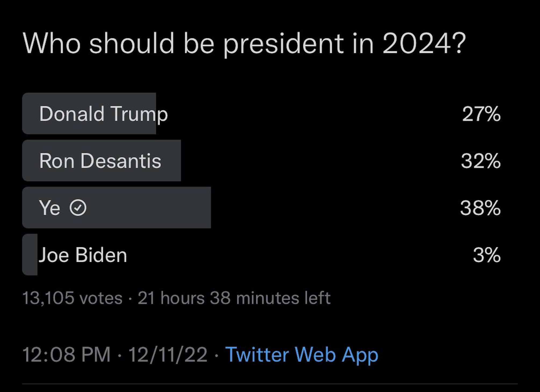Open the Twitter Web App link
This screenshot has height=392, width=540.
coord(301,355)
